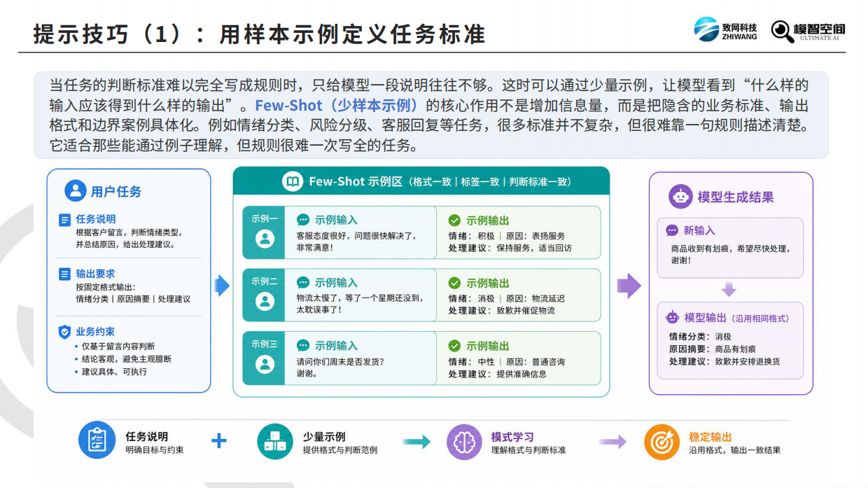868x488 pixels.
Task: Click the 模智空间 magnifier logo
Action: pos(808,30)
